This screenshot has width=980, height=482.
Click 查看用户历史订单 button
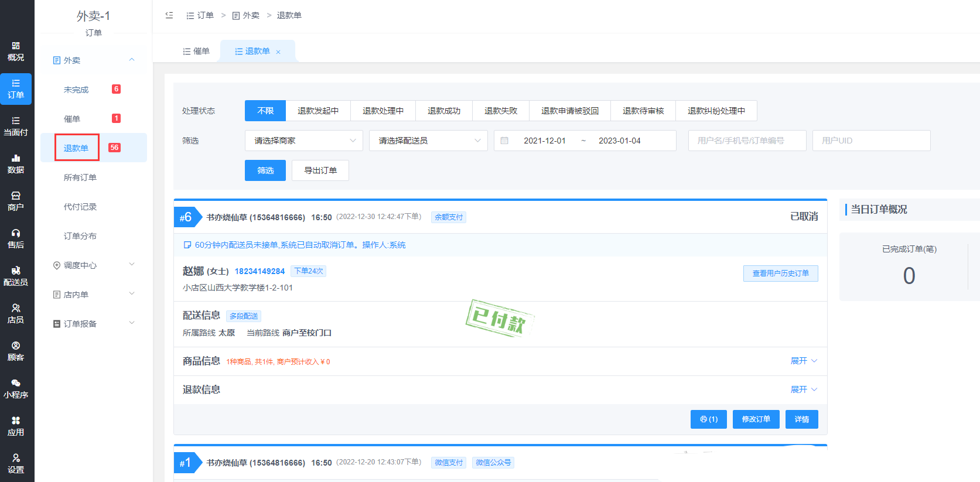(781, 274)
